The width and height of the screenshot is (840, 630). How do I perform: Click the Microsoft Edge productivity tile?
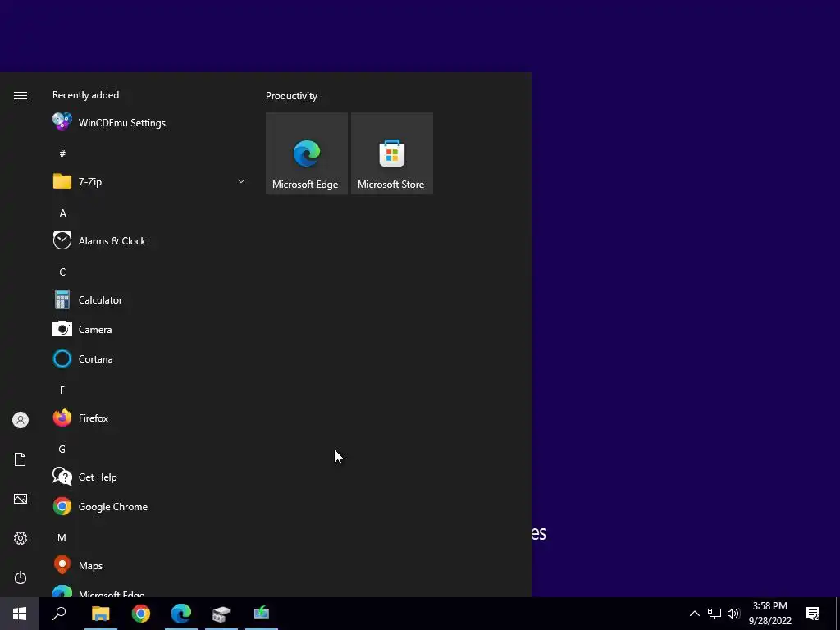pos(307,153)
